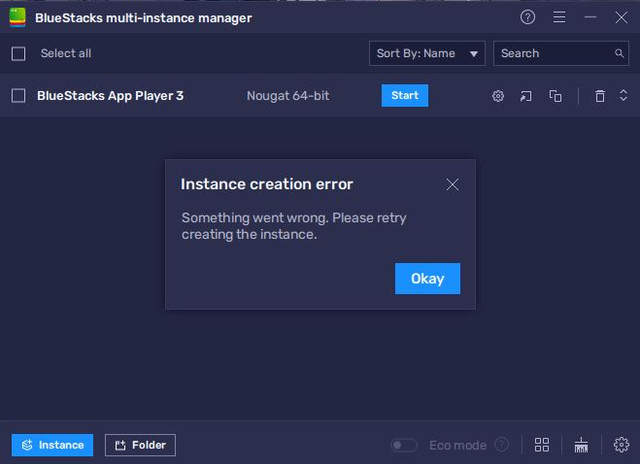Viewport: 640px width, 464px height.
Task: Select the BlueStacks App Player 3 name
Action: click(110, 96)
